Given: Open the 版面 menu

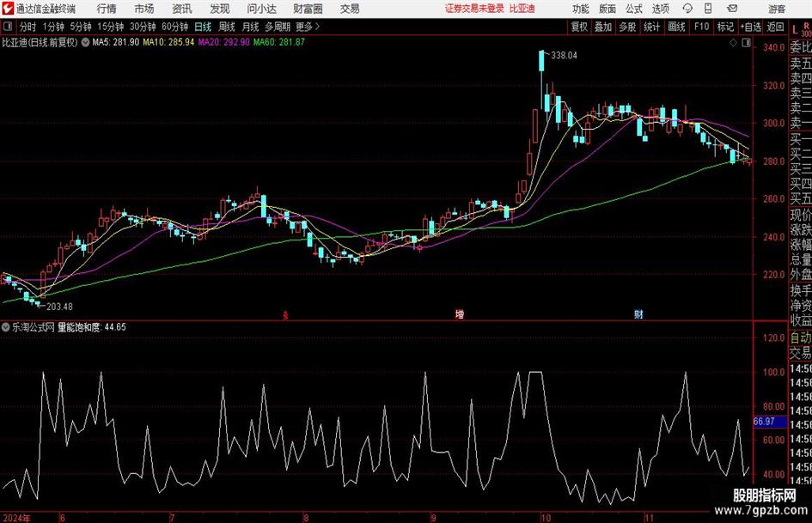Looking at the screenshot, I should (607, 9).
